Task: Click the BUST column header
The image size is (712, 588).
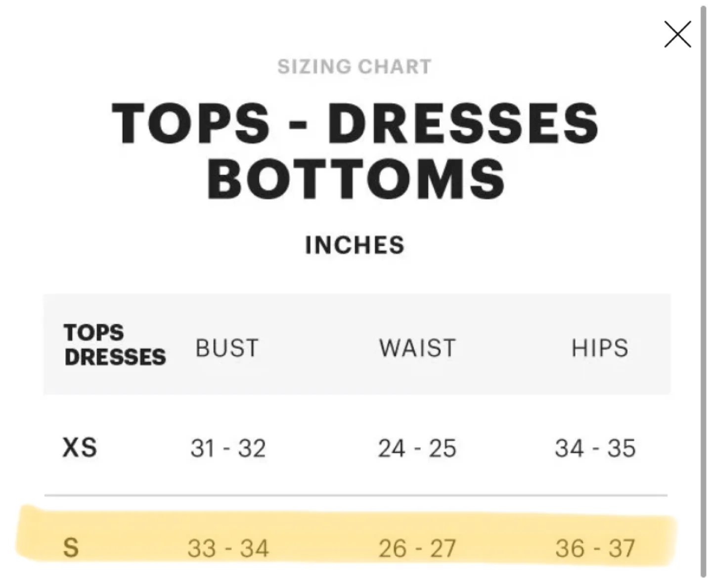Action: [x=226, y=348]
